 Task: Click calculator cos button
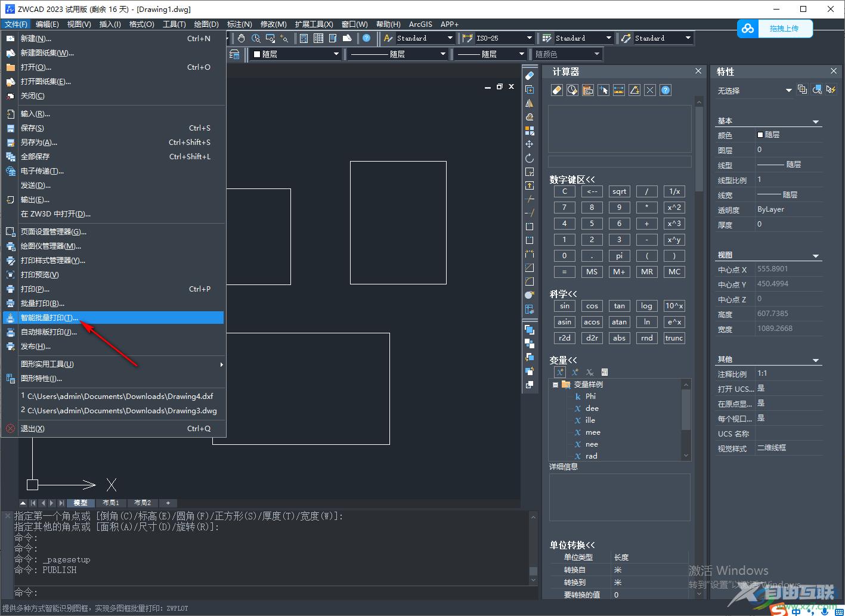click(592, 306)
